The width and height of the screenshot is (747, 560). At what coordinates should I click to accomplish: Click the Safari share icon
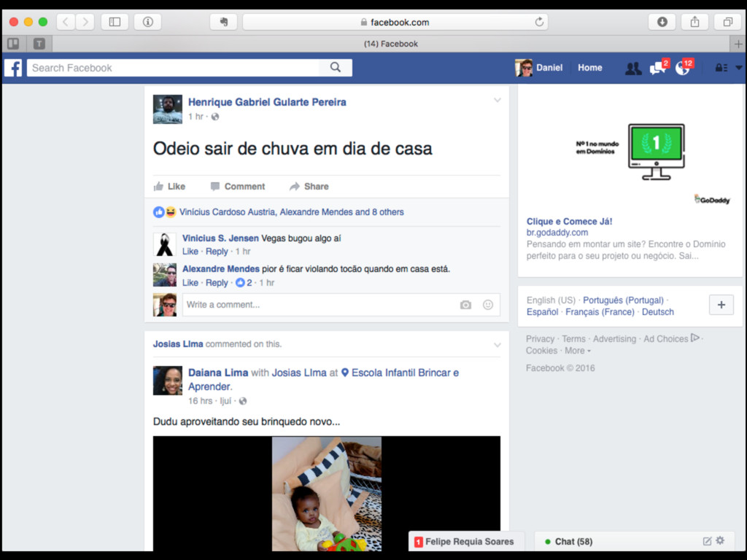[694, 22]
